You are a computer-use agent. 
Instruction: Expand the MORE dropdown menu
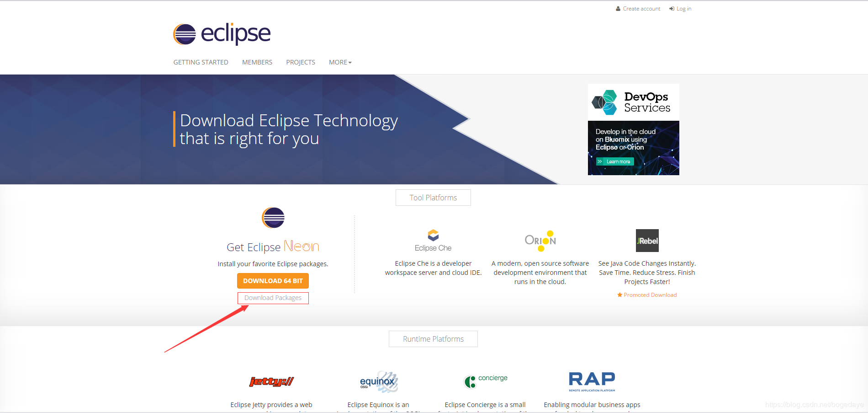[x=340, y=62]
